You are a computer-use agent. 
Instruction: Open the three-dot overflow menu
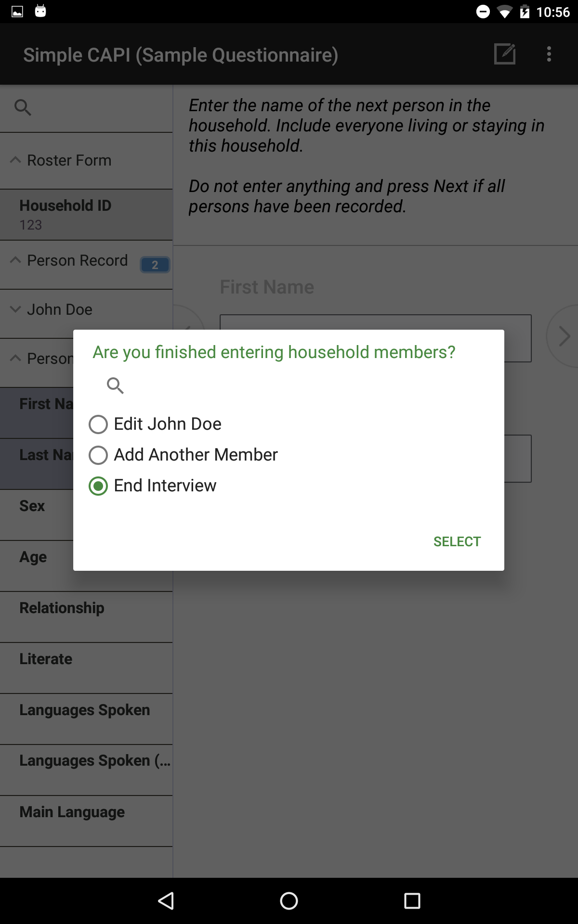(549, 54)
